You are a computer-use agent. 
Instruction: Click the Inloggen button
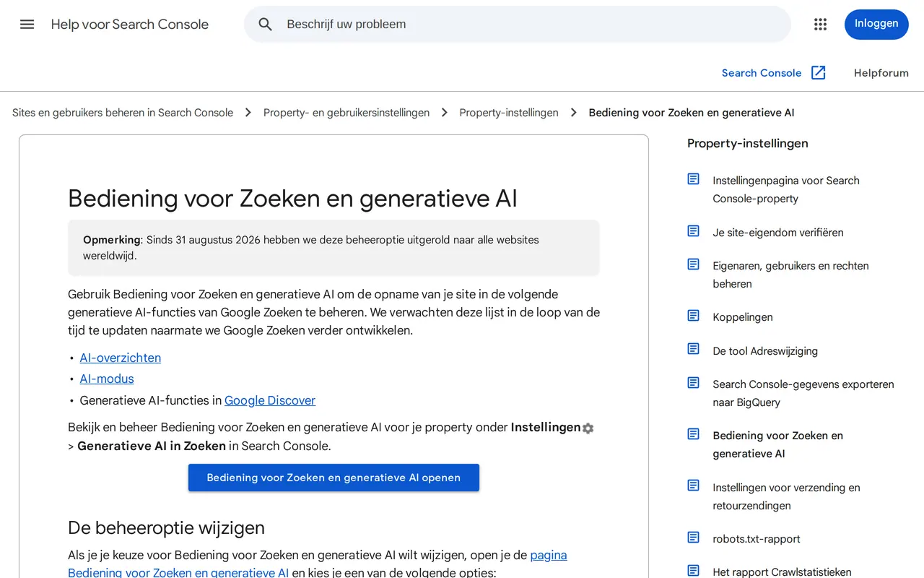click(x=876, y=24)
